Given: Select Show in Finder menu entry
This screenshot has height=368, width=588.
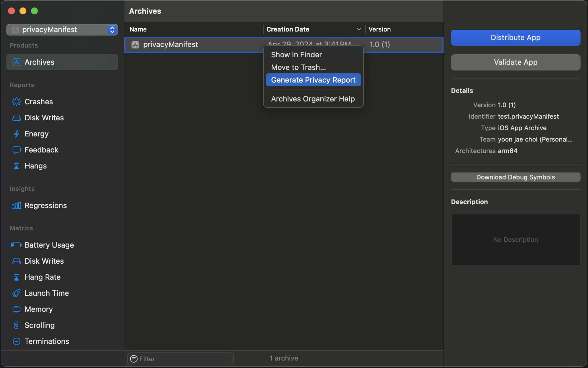Looking at the screenshot, I should (x=297, y=55).
